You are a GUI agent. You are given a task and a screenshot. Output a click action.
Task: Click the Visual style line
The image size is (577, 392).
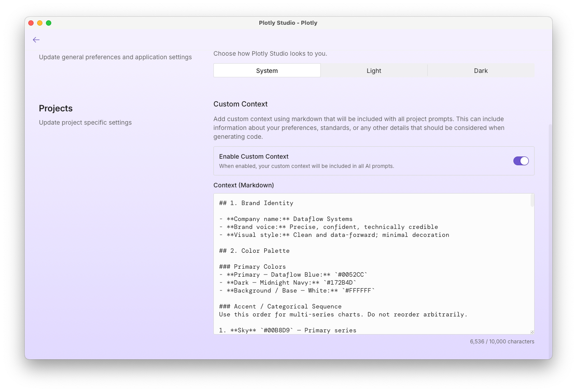pos(334,235)
